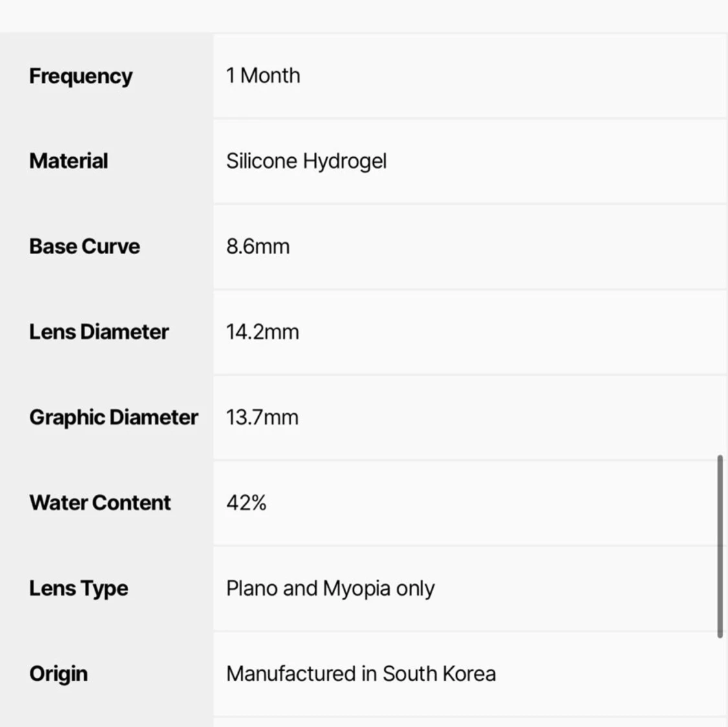
Task: Click the word Korea in the Origin row
Action: pyautogui.click(x=469, y=673)
